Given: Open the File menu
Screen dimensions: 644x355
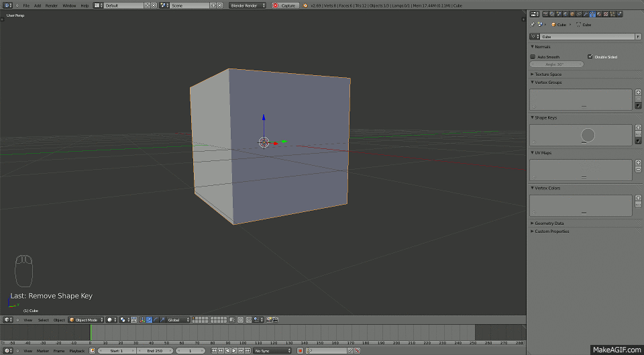Looking at the screenshot, I should tap(26, 5).
